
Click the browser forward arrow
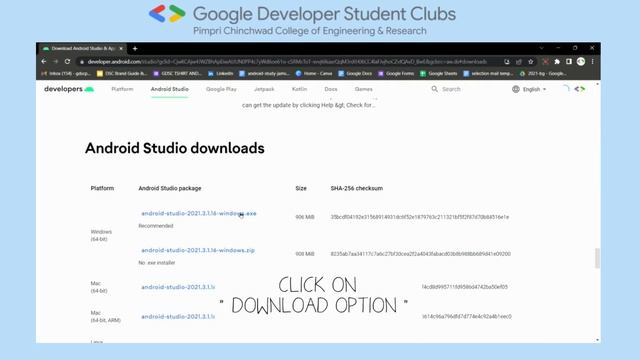coord(56,62)
